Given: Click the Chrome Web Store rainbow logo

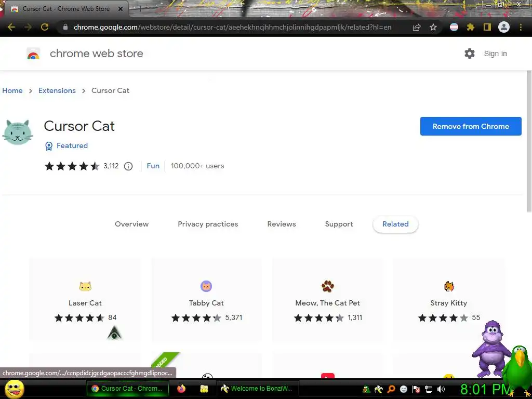Looking at the screenshot, I should 33,54.
